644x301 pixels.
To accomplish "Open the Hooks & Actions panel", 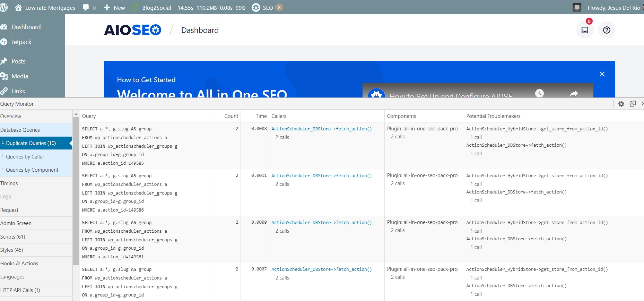I will pos(36,264).
